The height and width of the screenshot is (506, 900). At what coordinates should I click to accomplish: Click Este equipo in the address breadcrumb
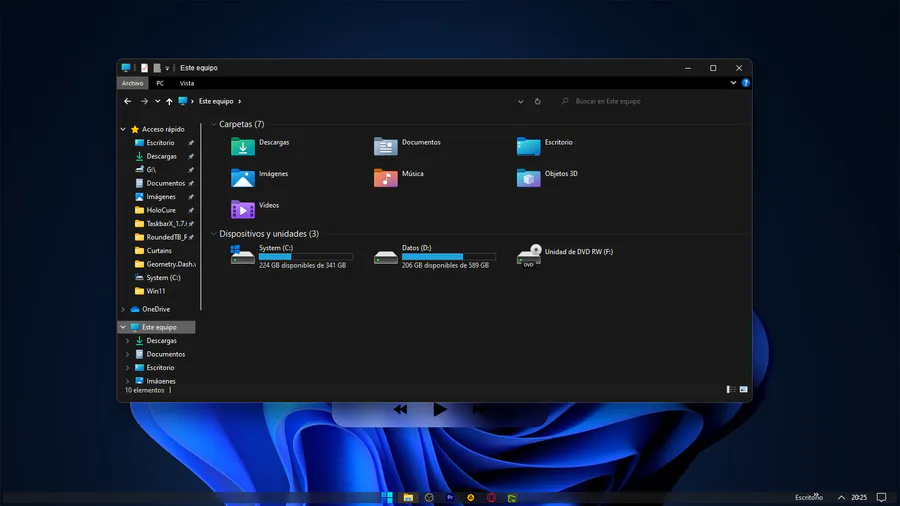tap(216, 102)
